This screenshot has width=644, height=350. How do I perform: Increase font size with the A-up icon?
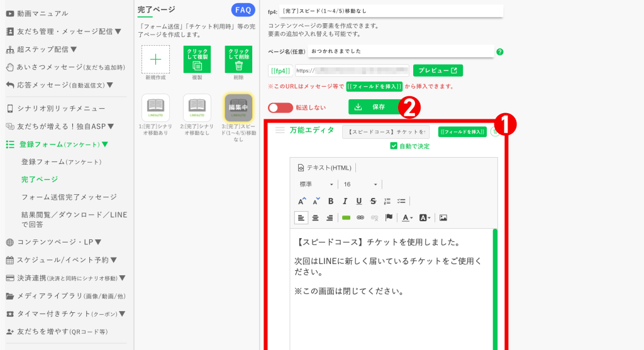pyautogui.click(x=302, y=201)
